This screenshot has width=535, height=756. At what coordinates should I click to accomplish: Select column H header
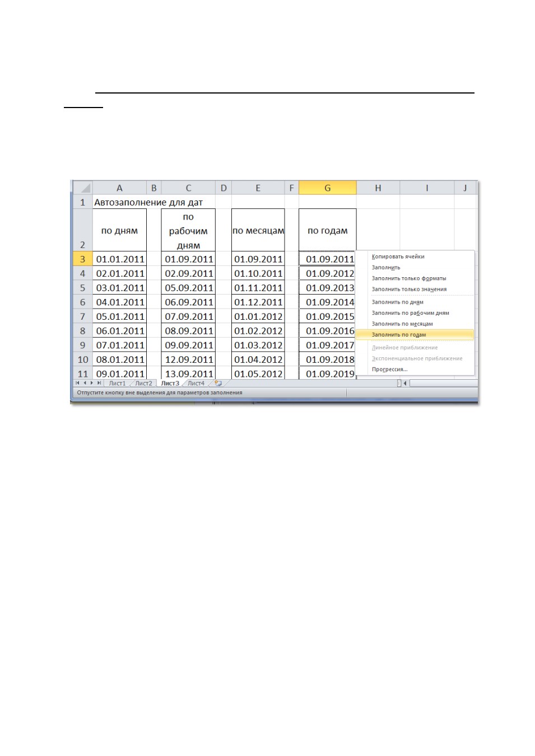(x=378, y=188)
